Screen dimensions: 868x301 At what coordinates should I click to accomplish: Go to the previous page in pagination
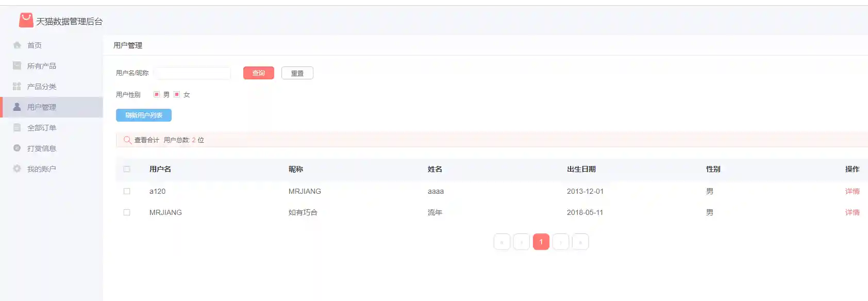tap(522, 242)
